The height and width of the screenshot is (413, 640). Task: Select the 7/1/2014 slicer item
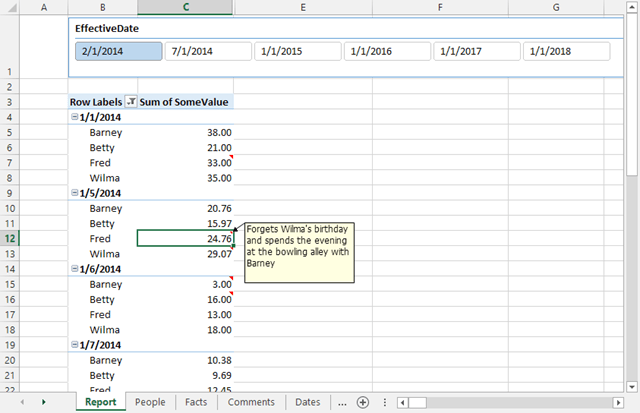click(208, 51)
